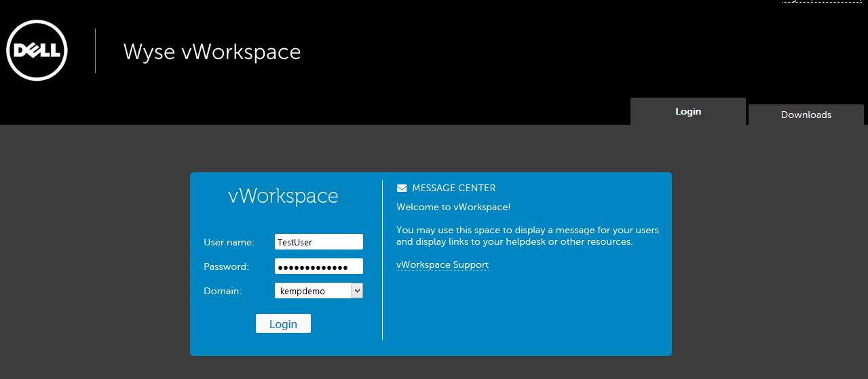Open the vWorkspace Support link
This screenshot has height=379, width=868.
coord(442,264)
